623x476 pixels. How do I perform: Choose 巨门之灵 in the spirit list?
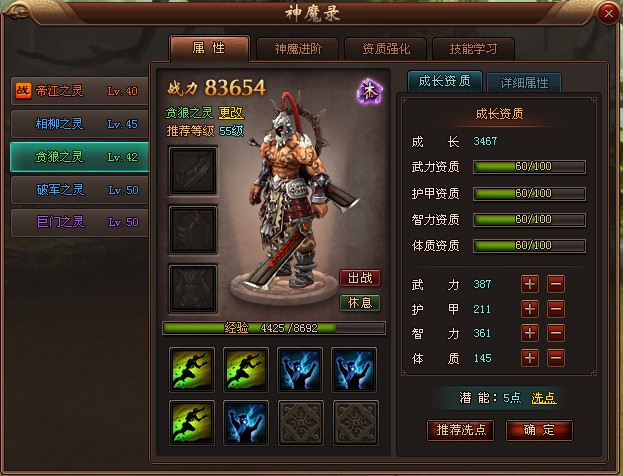[x=79, y=222]
